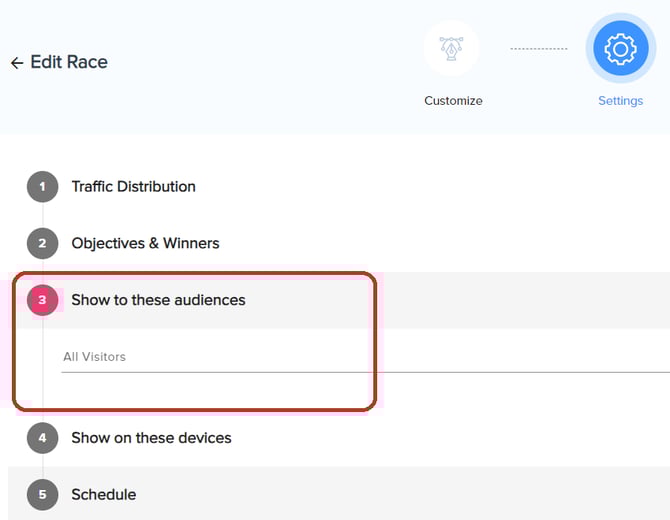Viewport: 670px width, 520px height.
Task: Expand the Objectives & Winners section
Action: (x=145, y=243)
